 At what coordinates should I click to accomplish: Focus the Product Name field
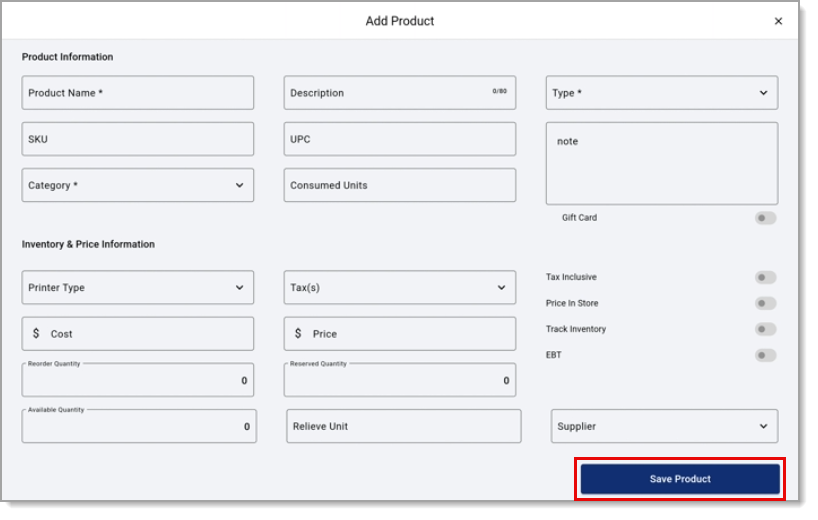point(138,93)
